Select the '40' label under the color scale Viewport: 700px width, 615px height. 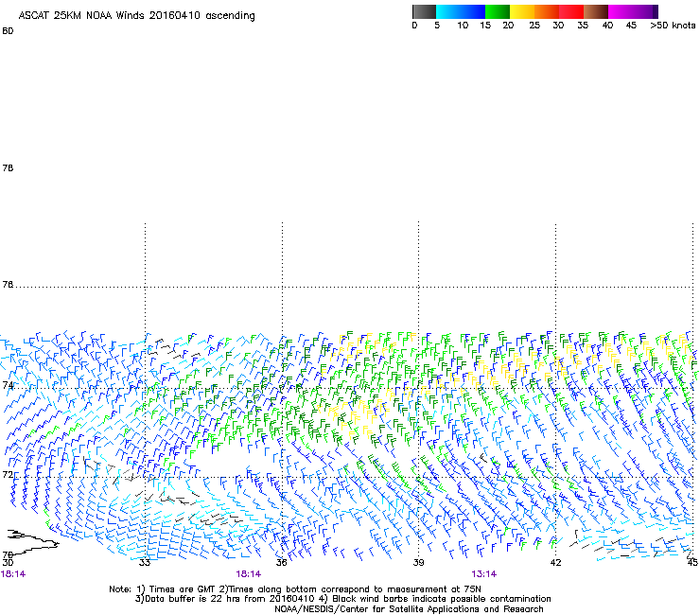(607, 26)
